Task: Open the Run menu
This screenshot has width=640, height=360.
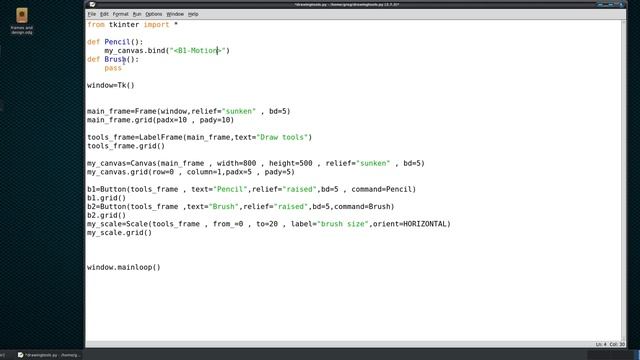Action: (137, 14)
